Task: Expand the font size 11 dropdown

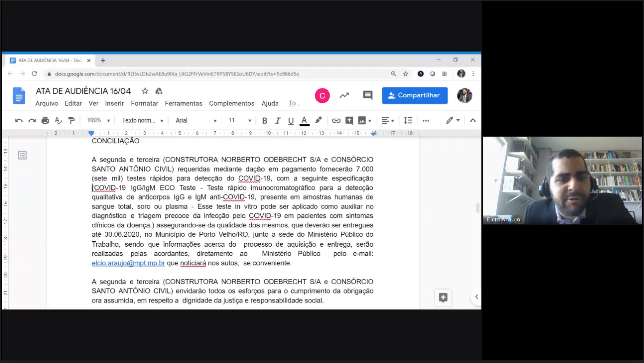Action: tap(240, 120)
